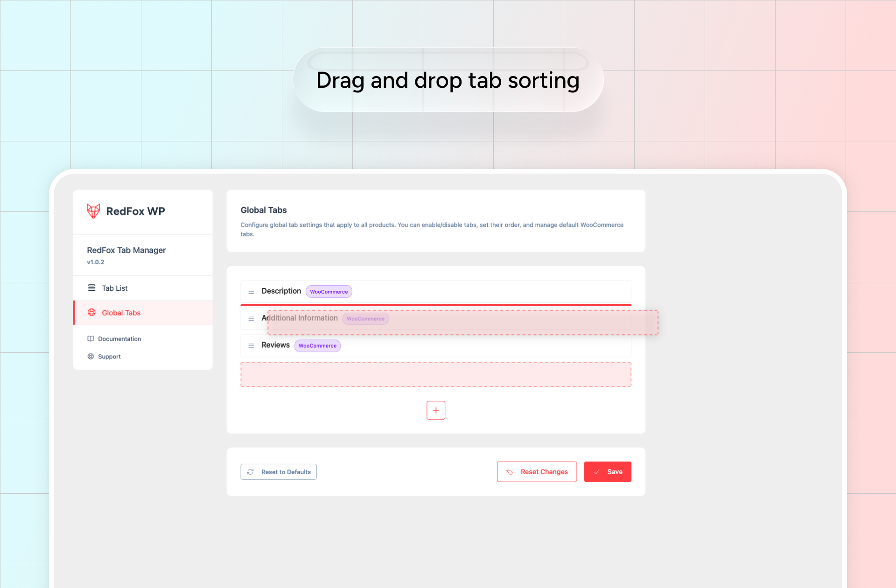The width and height of the screenshot is (896, 588).
Task: Click the globe icon beside Global Tabs
Action: 91,313
